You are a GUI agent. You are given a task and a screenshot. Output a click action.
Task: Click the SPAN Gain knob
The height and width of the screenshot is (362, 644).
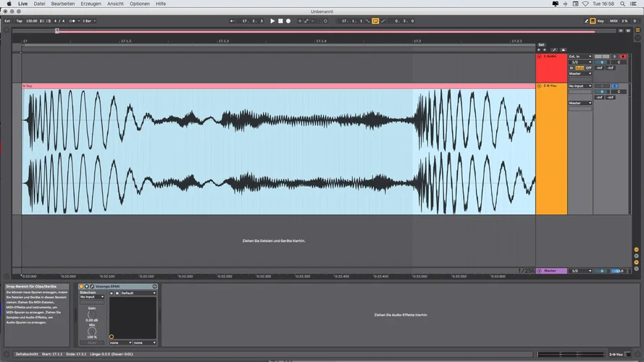pyautogui.click(x=92, y=313)
